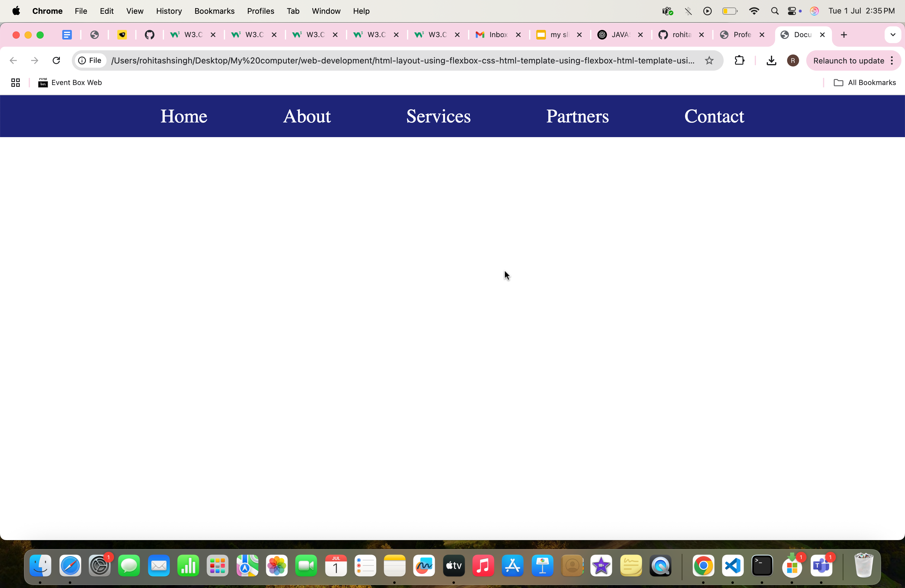Open Visual Studio Code from dock

733,566
